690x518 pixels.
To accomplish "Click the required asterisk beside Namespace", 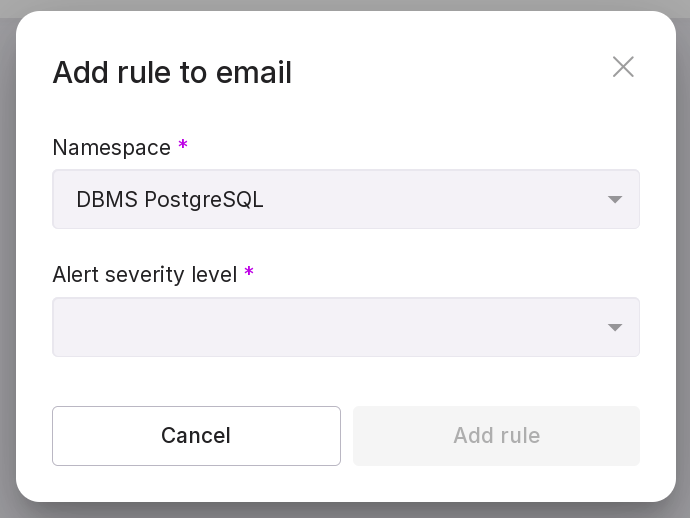I will [x=183, y=147].
